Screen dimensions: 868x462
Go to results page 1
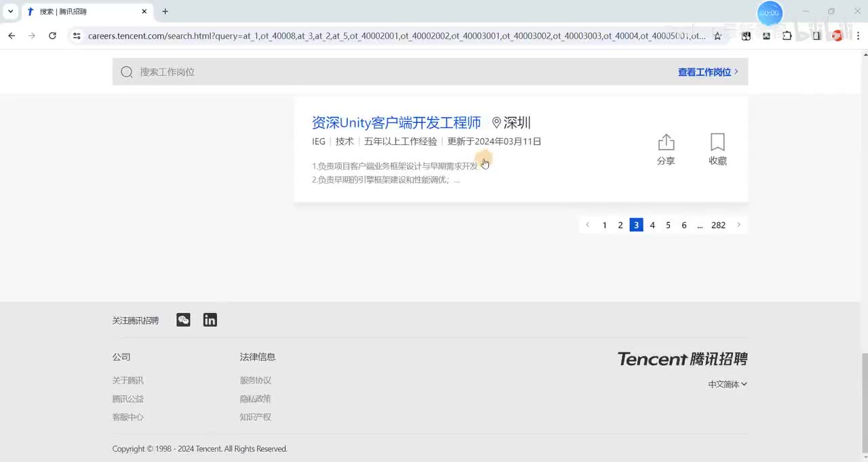tap(604, 225)
